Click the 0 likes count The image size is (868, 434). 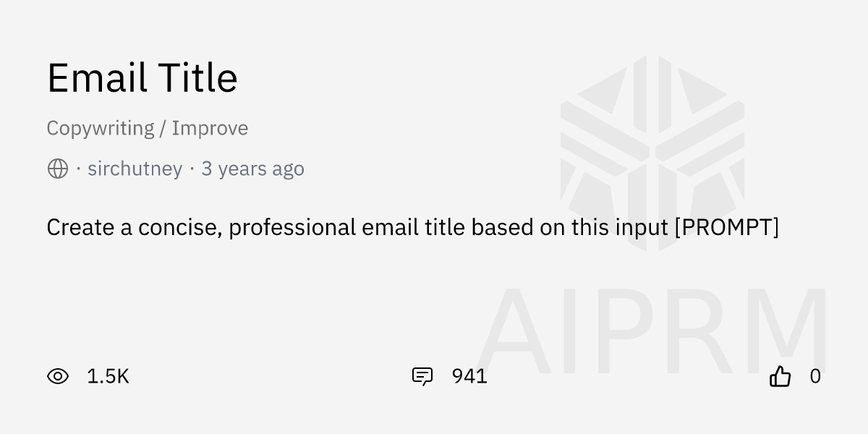click(x=815, y=376)
